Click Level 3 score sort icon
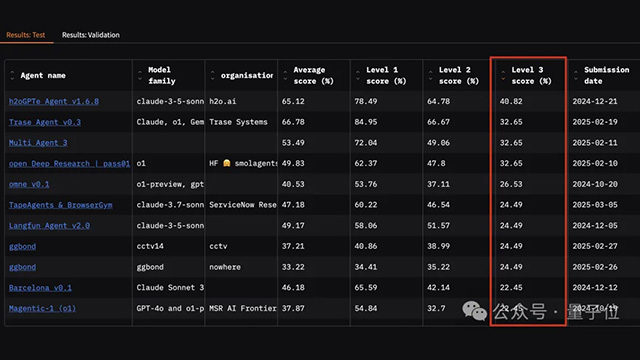 pyautogui.click(x=503, y=76)
